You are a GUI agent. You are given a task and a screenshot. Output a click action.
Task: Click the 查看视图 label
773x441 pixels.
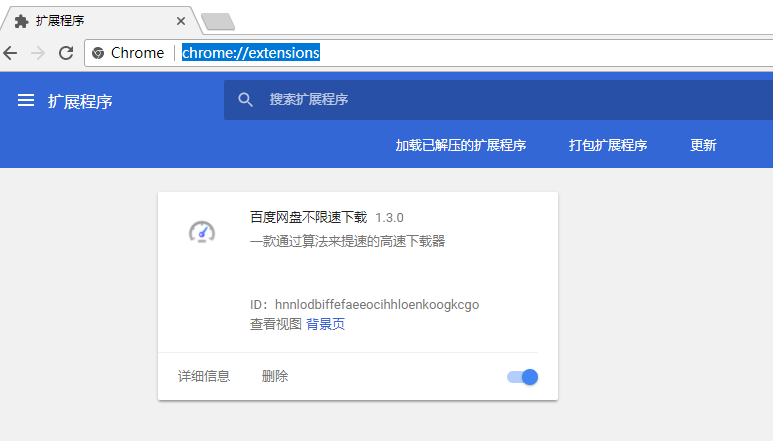coord(276,324)
